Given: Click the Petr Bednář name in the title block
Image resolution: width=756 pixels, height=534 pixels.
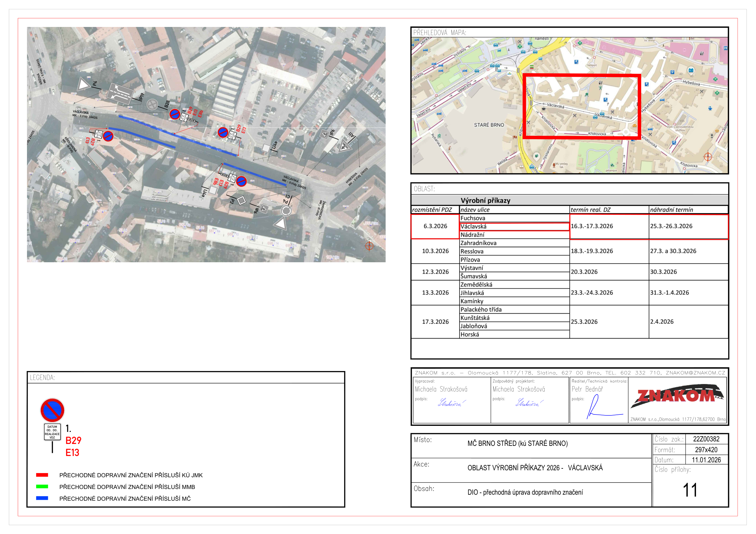Looking at the screenshot, I should point(587,389).
